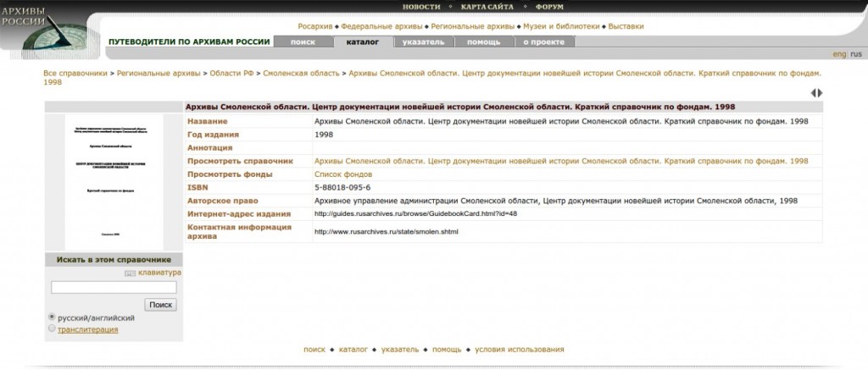Viewport: 868px width, 370px height.
Task: Open the guidebook link in Просмотреть справочник row
Action: tap(561, 161)
